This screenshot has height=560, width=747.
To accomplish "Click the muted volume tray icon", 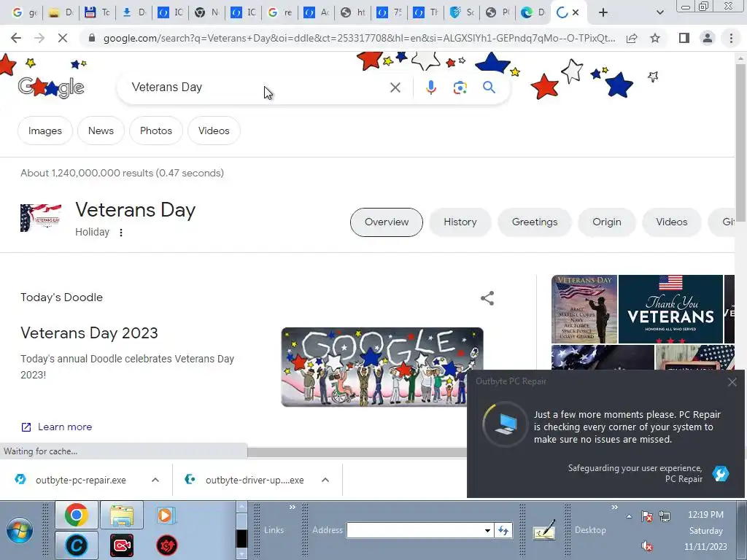I will (646, 546).
